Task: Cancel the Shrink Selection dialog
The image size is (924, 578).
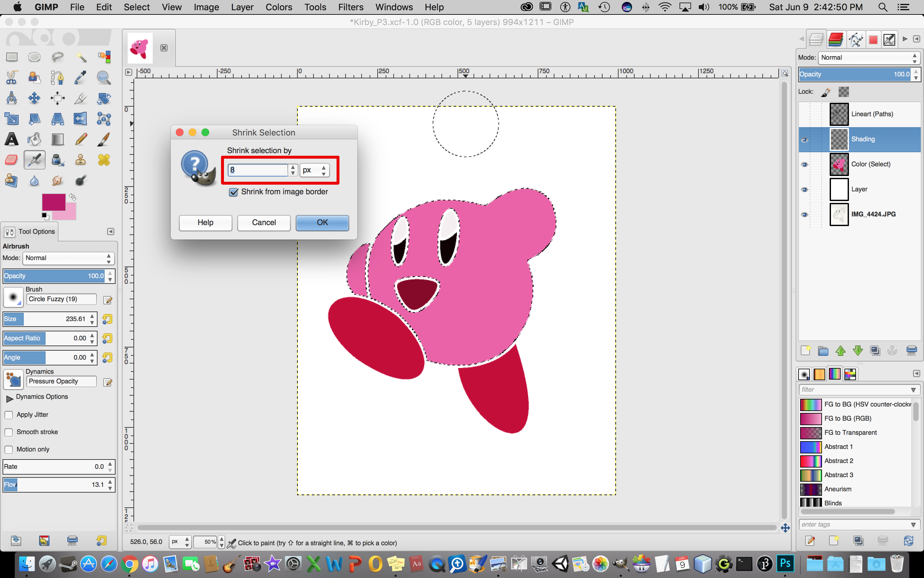Action: click(x=264, y=223)
